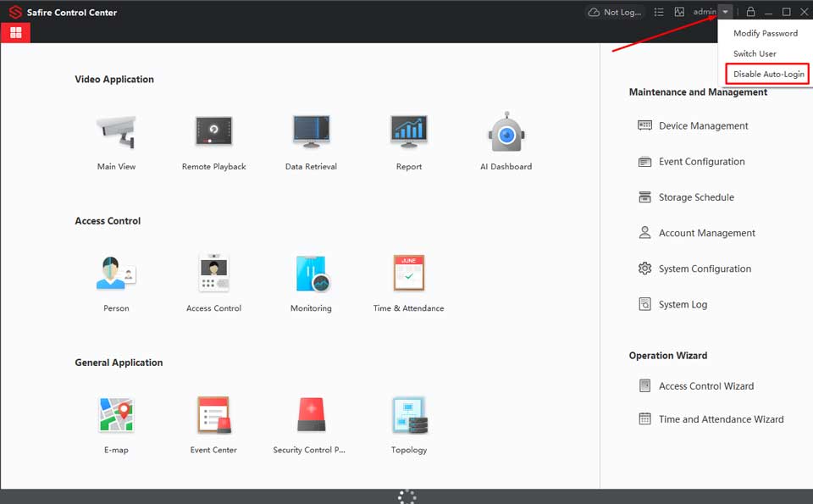Start the Access Control Wizard

705,386
